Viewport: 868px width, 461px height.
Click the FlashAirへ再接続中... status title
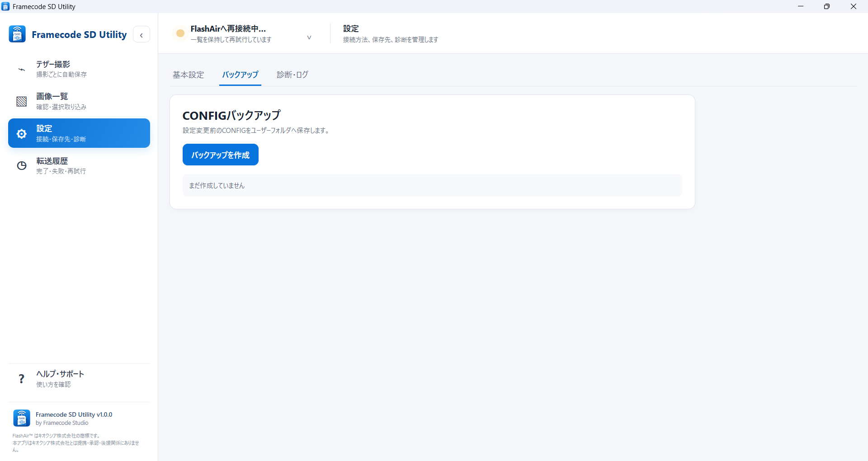[228, 29]
